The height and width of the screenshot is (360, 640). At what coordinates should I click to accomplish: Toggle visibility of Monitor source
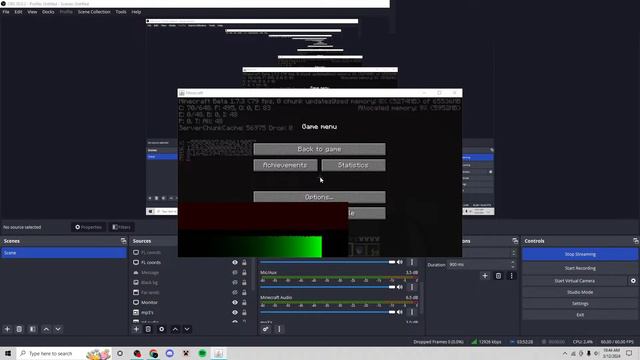click(235, 302)
